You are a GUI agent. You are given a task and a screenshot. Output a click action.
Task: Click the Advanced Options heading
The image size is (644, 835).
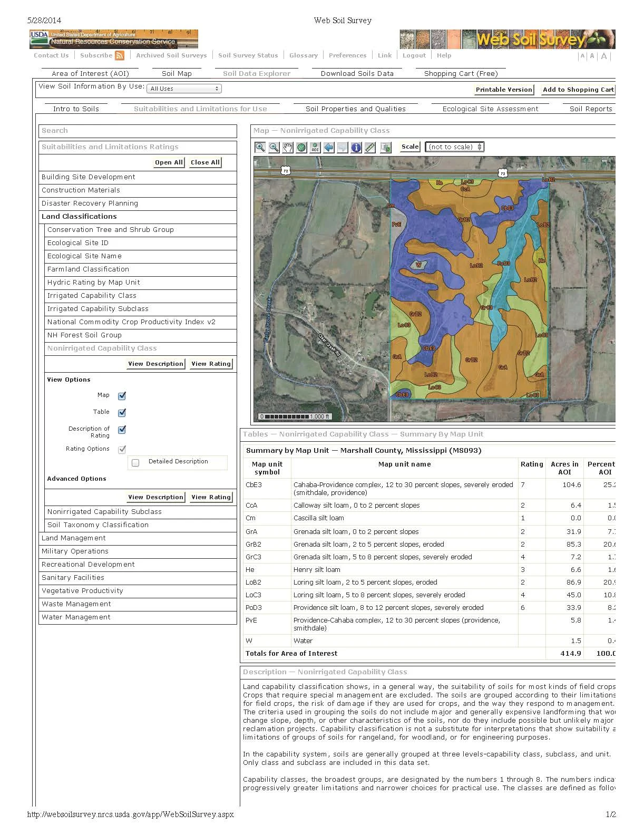coord(76,479)
